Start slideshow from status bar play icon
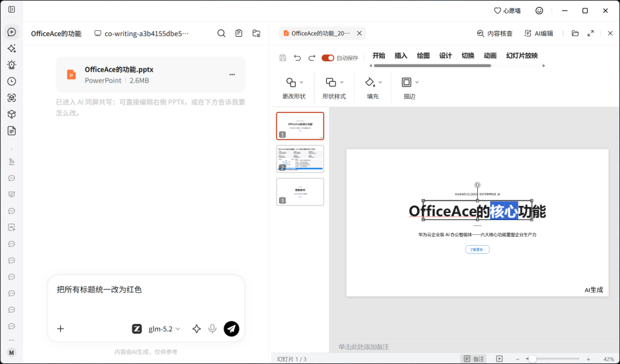The height and width of the screenshot is (364, 620). [499, 359]
